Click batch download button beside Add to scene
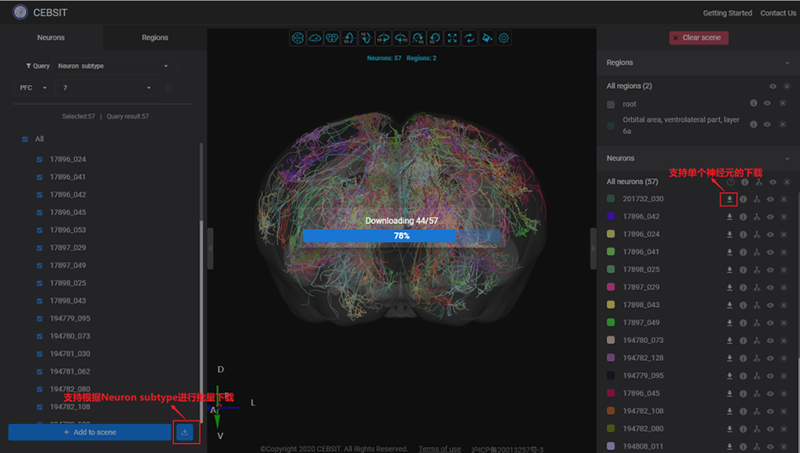Image resolution: width=800 pixels, height=453 pixels. pos(185,432)
